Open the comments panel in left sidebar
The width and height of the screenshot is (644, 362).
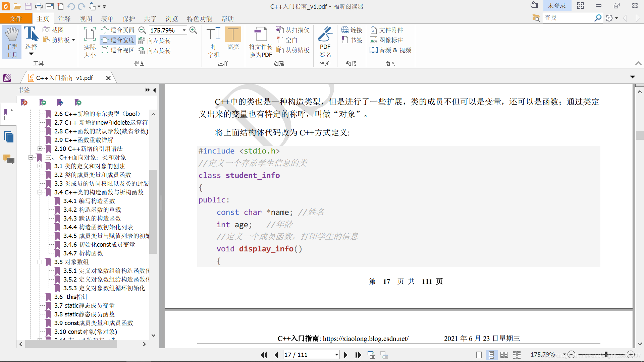pyautogui.click(x=9, y=159)
